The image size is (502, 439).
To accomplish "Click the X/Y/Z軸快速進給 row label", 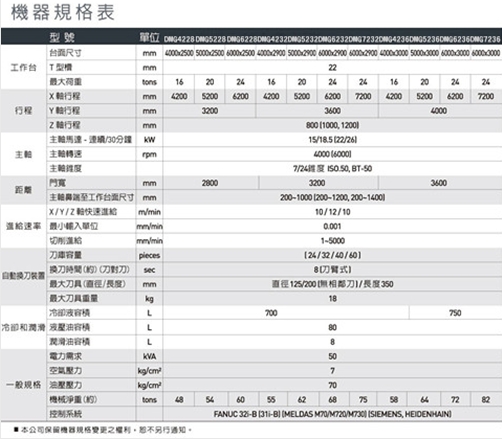I will tap(83, 212).
